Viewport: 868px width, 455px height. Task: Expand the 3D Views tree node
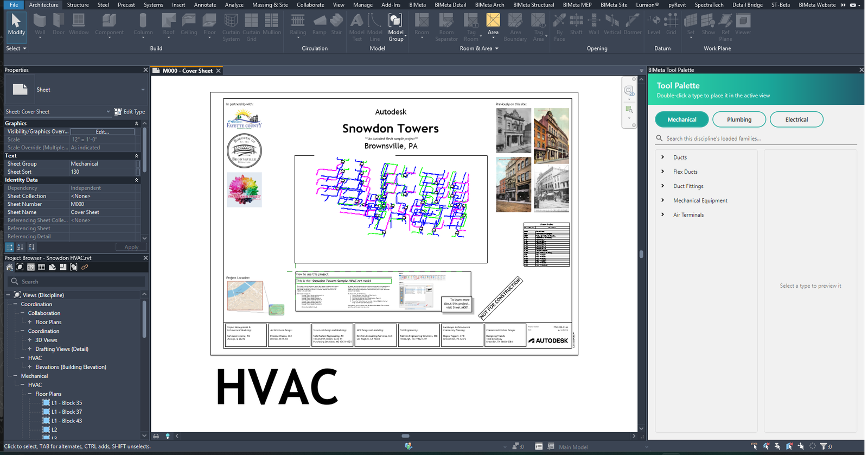pos(30,340)
